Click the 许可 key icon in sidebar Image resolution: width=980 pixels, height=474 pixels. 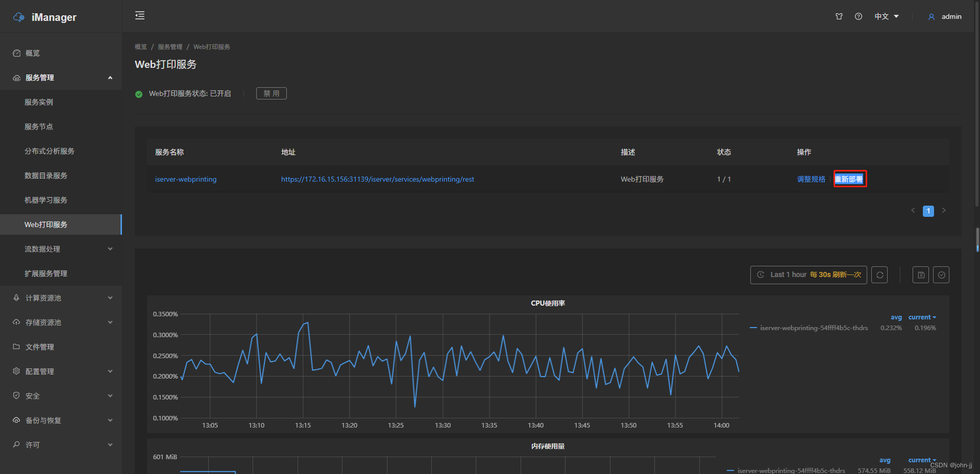pyautogui.click(x=16, y=445)
